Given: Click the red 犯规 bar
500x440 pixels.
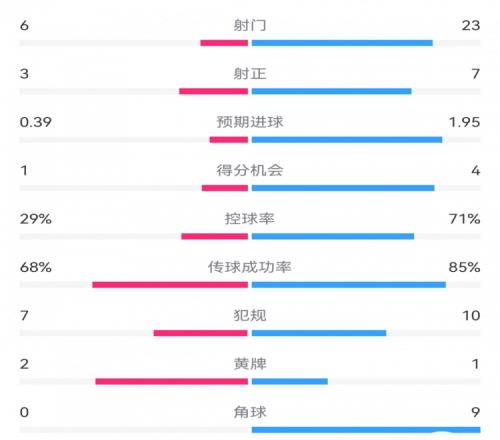Looking at the screenshot, I should (x=201, y=333).
